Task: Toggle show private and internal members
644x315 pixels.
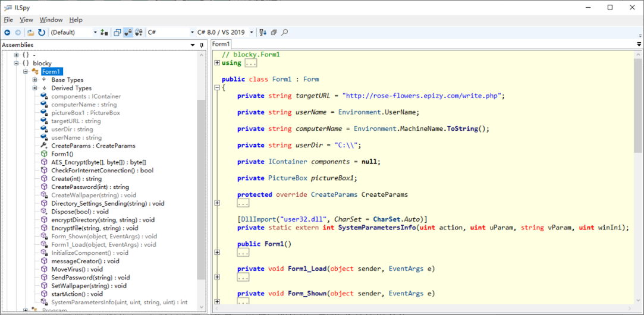Action: [128, 32]
